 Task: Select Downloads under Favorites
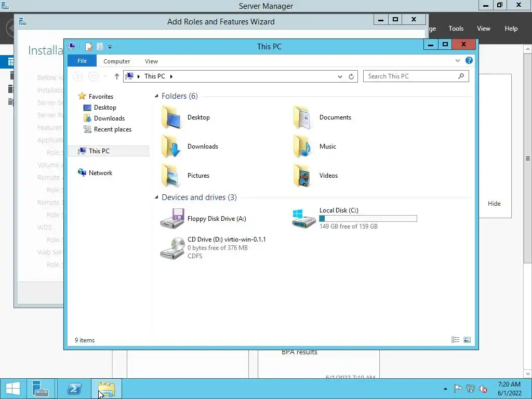(109, 118)
